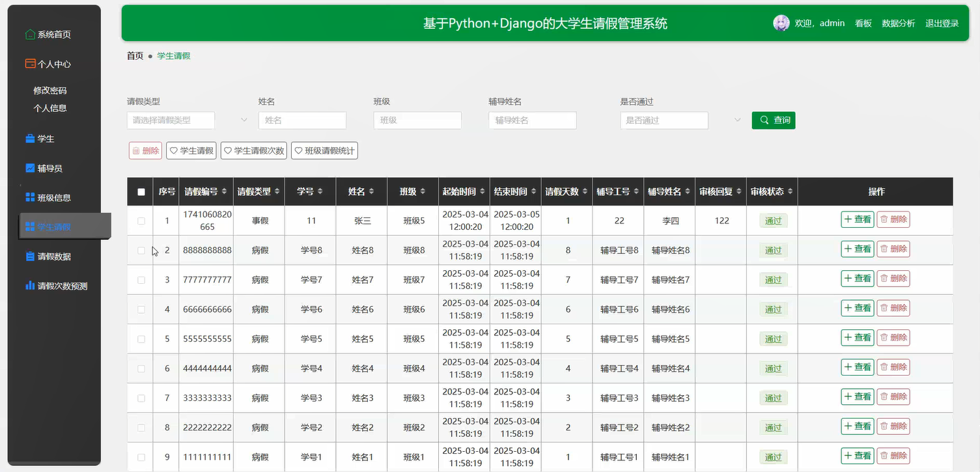The height and width of the screenshot is (472, 980).
Task: Check the row 2 checkbox for 姓名8
Action: (141, 250)
